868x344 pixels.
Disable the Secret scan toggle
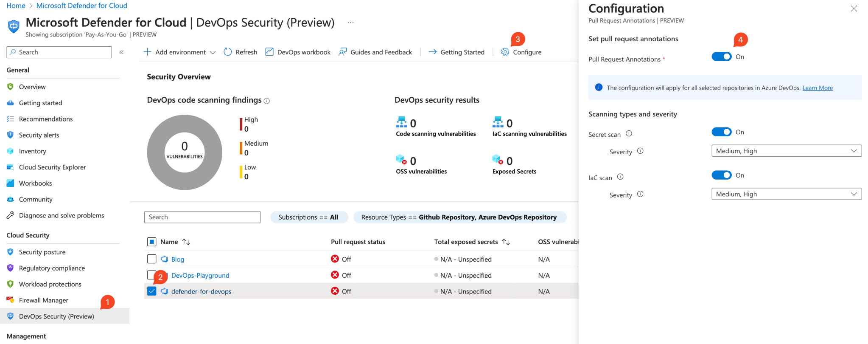tap(722, 132)
